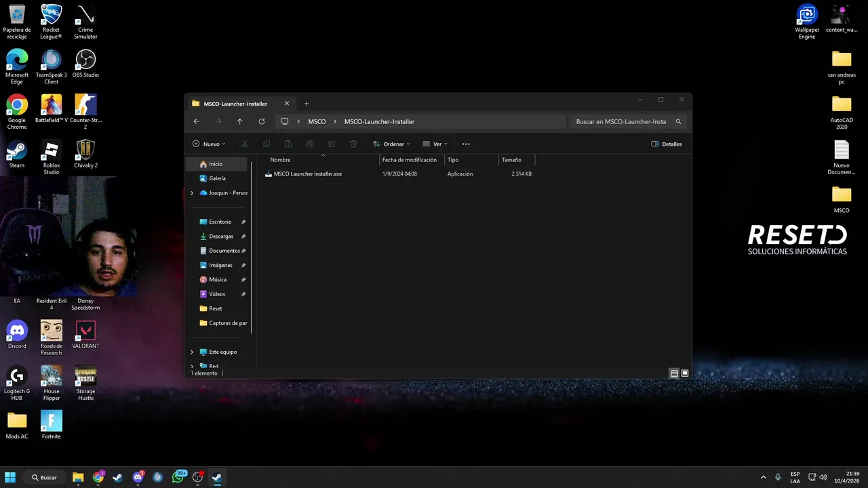This screenshot has height=488, width=868.
Task: Add a new Explorer tab
Action: tap(307, 104)
